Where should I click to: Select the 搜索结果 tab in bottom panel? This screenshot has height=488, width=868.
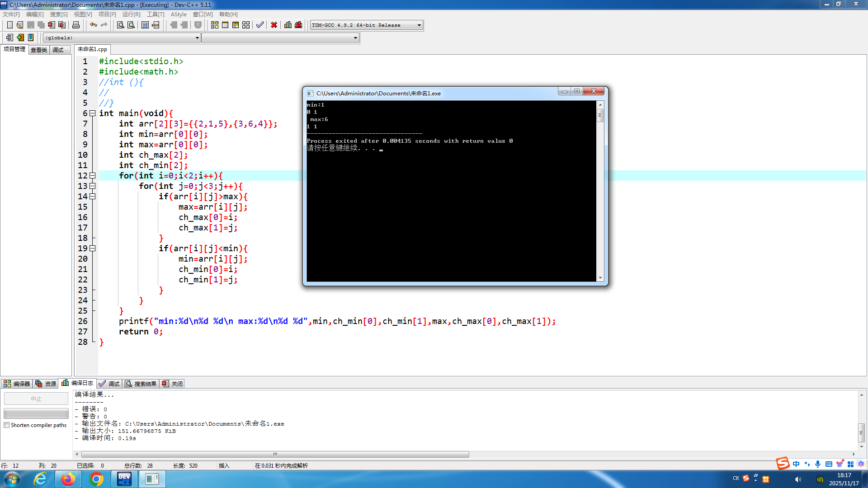pos(141,384)
